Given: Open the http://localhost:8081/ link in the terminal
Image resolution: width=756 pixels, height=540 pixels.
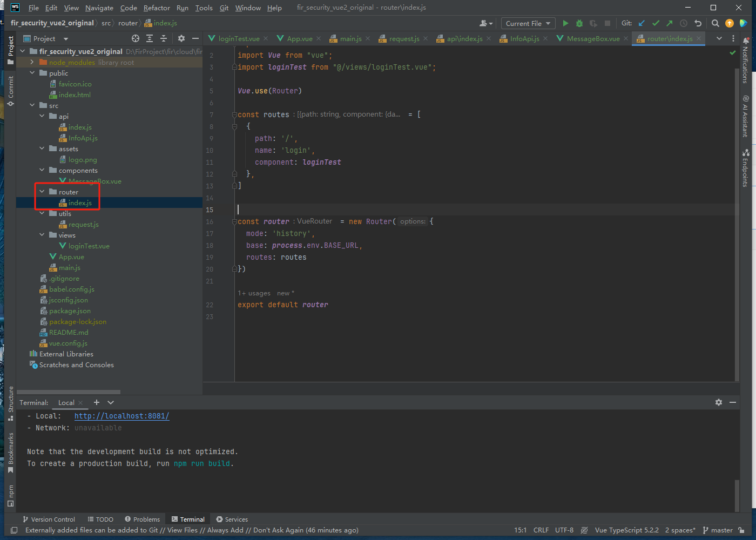Looking at the screenshot, I should 122,416.
